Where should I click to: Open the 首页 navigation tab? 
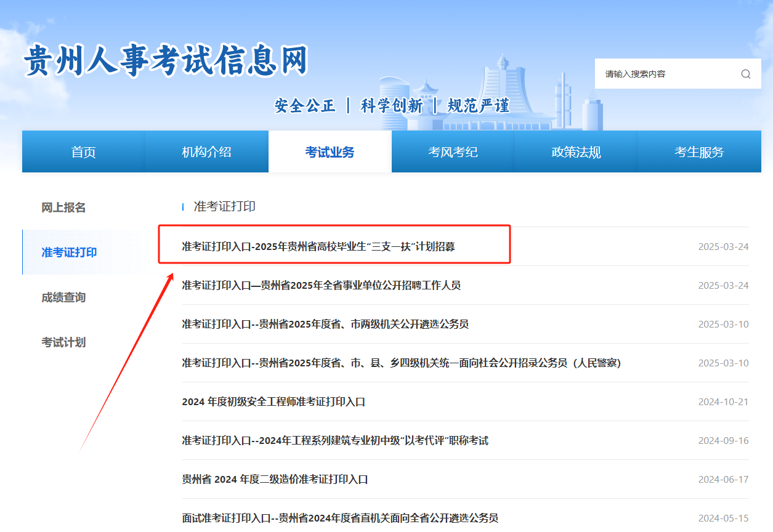pos(84,152)
